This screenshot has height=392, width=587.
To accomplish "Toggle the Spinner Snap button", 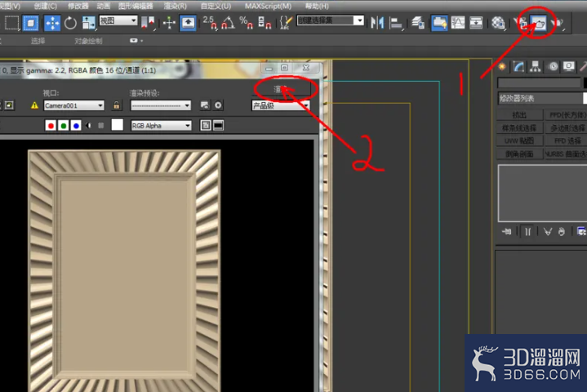I will (265, 23).
